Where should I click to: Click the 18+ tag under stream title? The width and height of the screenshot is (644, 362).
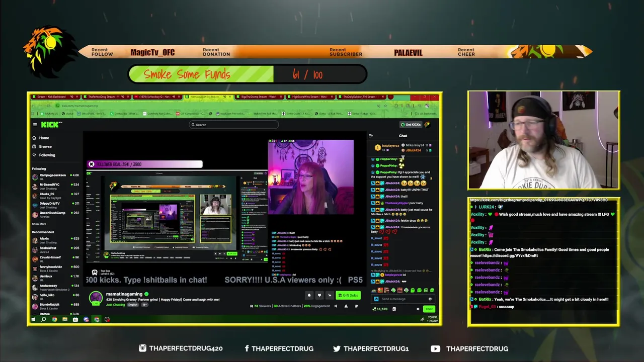click(x=144, y=305)
